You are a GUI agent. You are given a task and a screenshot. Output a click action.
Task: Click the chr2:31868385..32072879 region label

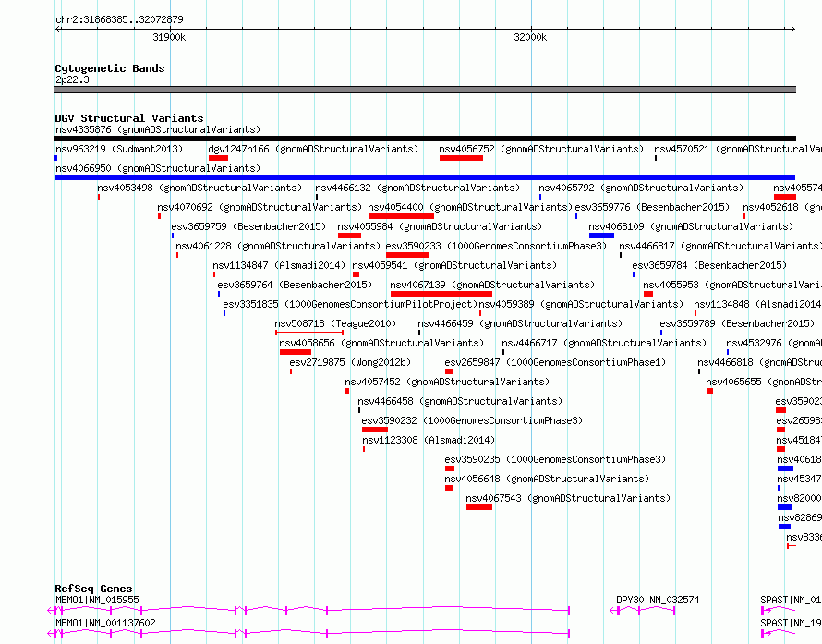tap(119, 19)
